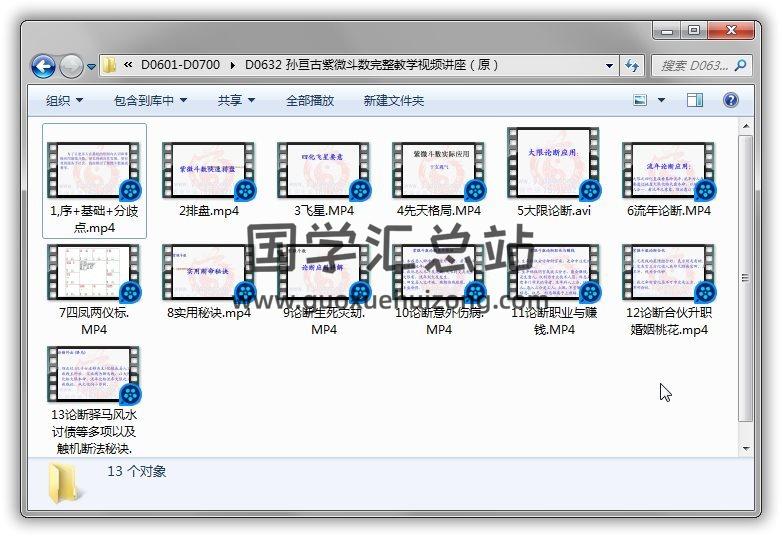Close the Explorer window
Image resolution: width=782 pixels, height=538 pixels.
click(x=731, y=30)
